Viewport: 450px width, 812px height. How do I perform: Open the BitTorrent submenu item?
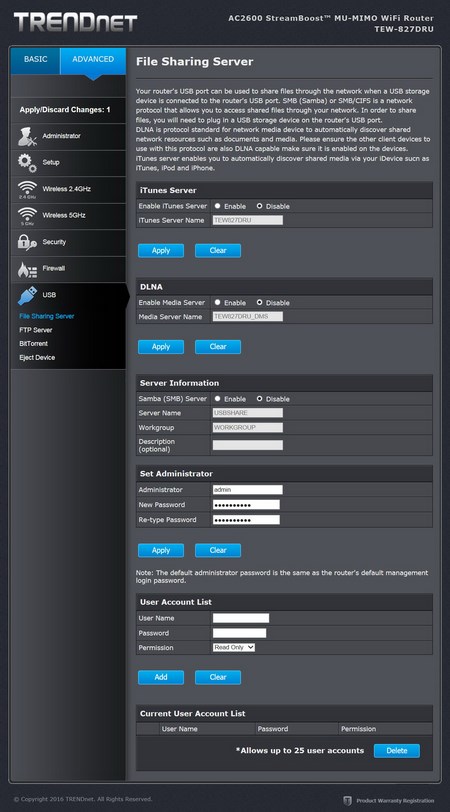click(33, 344)
